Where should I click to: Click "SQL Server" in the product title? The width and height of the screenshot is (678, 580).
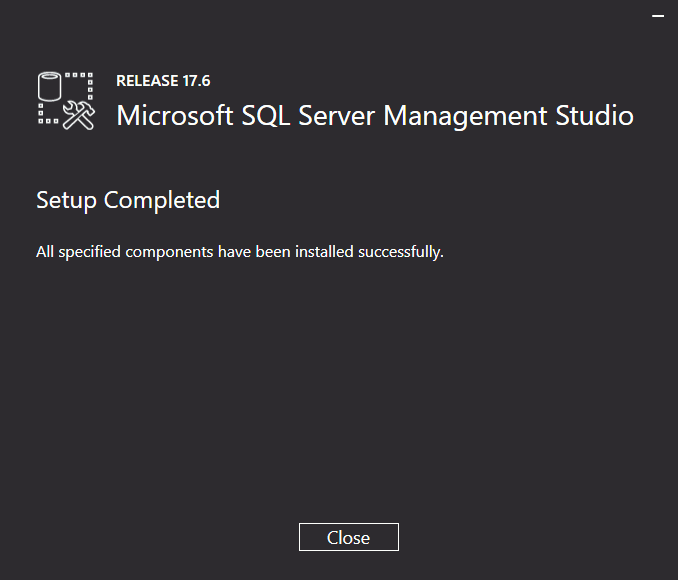[x=310, y=115]
